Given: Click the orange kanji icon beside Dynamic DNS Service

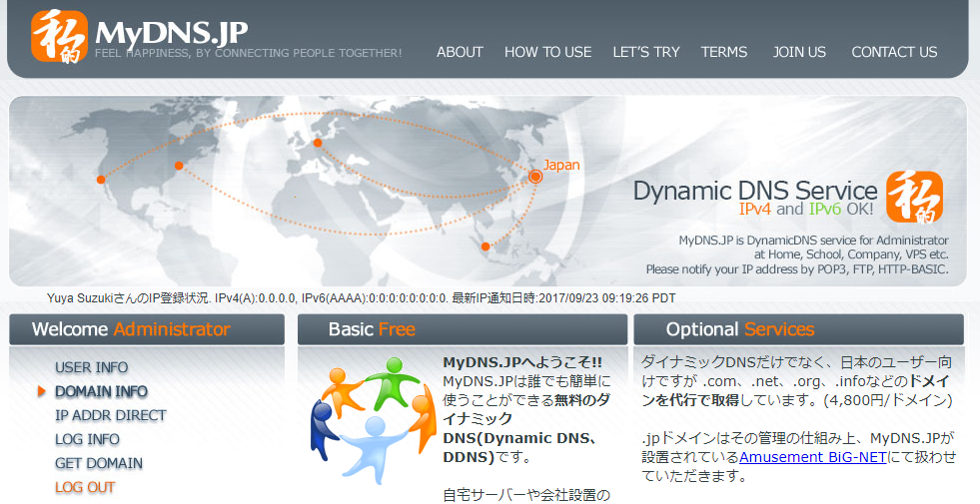Looking at the screenshot, I should [914, 197].
